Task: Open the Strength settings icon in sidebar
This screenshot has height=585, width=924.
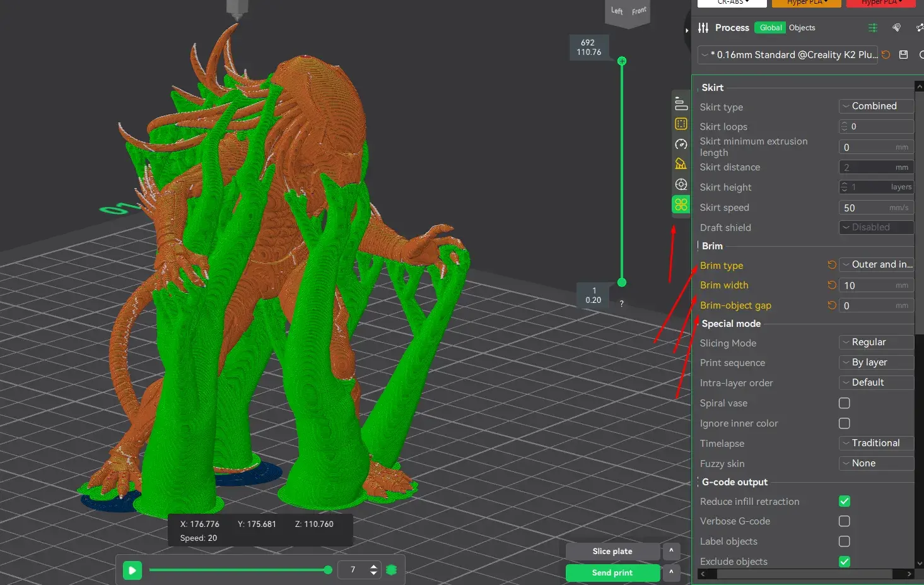Action: [681, 124]
